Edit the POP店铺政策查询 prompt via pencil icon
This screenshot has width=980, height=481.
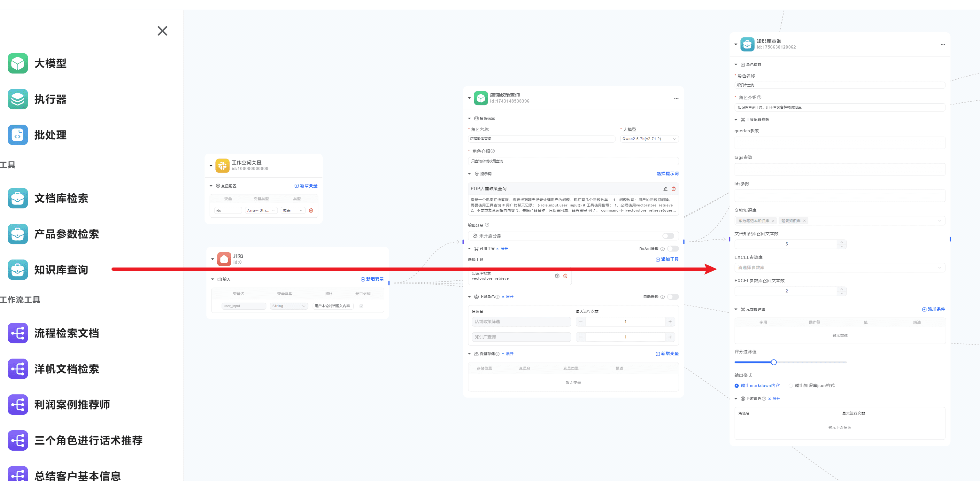point(665,189)
